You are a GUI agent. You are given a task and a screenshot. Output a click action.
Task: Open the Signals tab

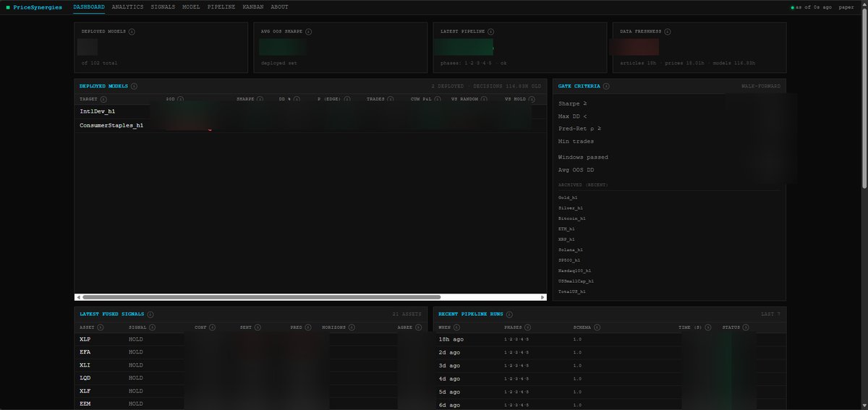(x=163, y=7)
